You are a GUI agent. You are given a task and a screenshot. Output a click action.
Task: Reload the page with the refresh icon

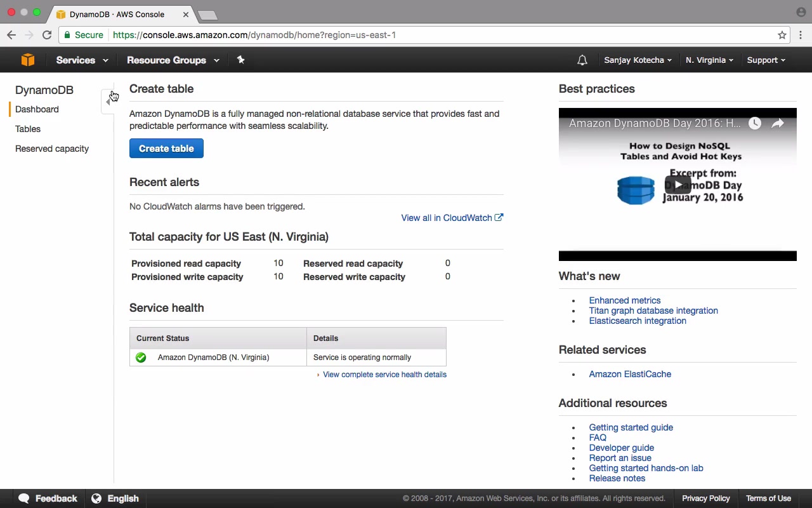(x=47, y=35)
